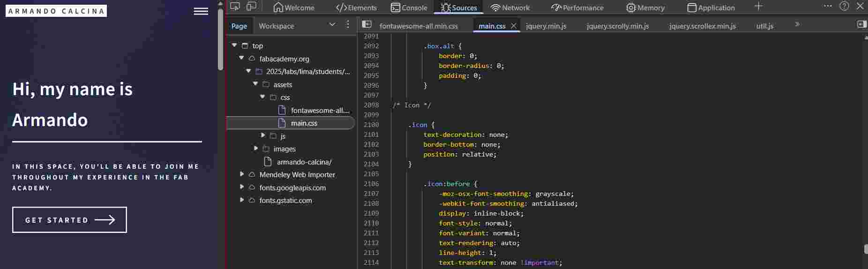
Task: Switch to the Console tab
Action: point(409,7)
